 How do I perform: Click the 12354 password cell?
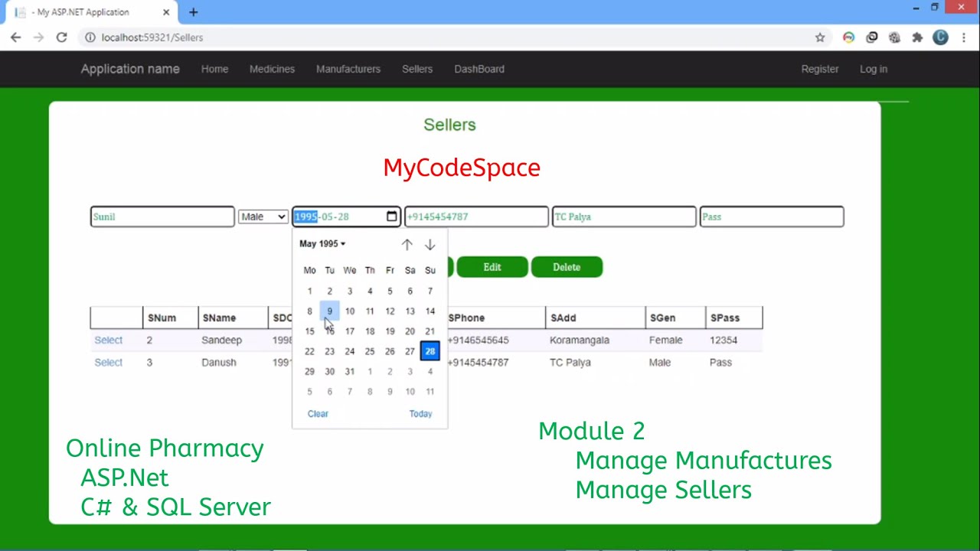point(724,340)
